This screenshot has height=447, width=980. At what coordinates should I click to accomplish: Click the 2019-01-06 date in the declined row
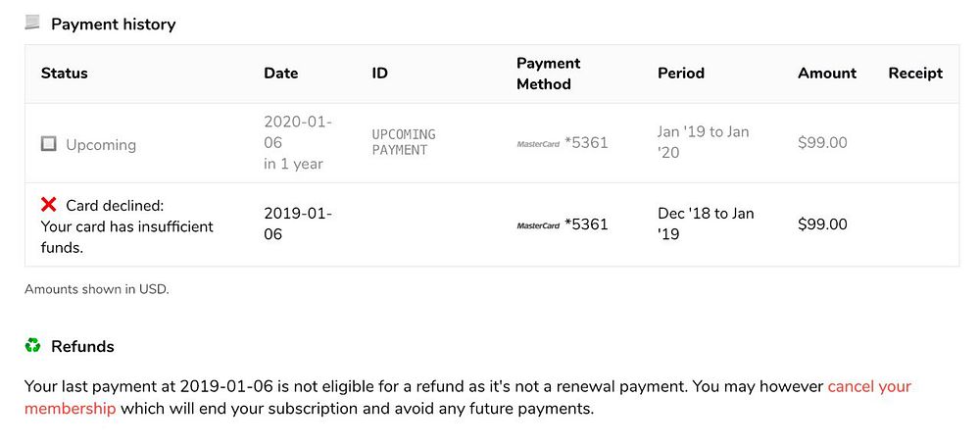pyautogui.click(x=298, y=223)
